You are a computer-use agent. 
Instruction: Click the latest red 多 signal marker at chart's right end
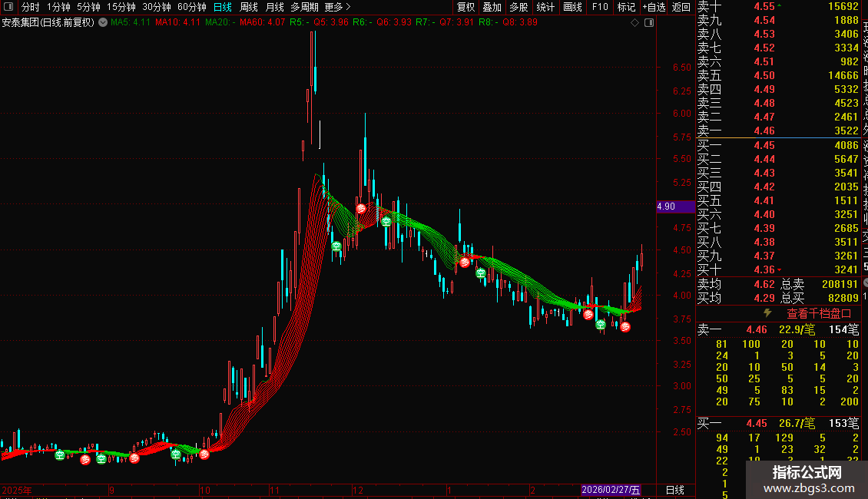625,327
